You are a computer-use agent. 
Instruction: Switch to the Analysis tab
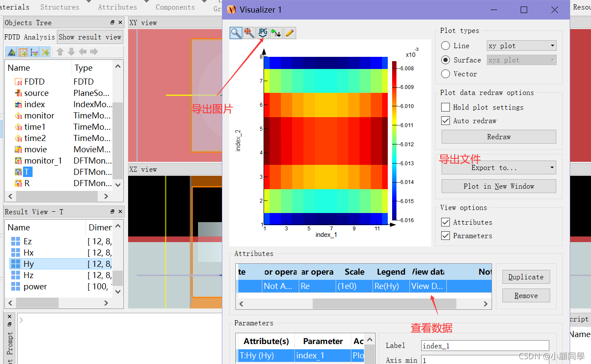39,37
